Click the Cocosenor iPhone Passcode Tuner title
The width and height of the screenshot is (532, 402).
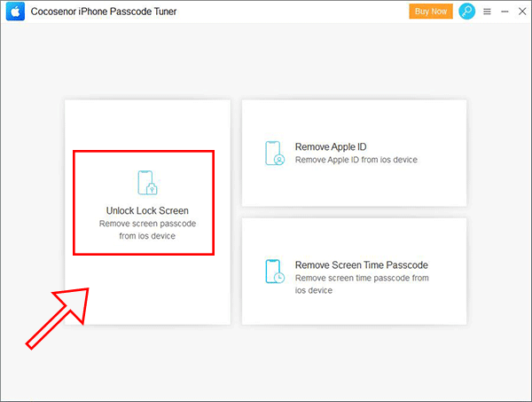click(x=104, y=12)
